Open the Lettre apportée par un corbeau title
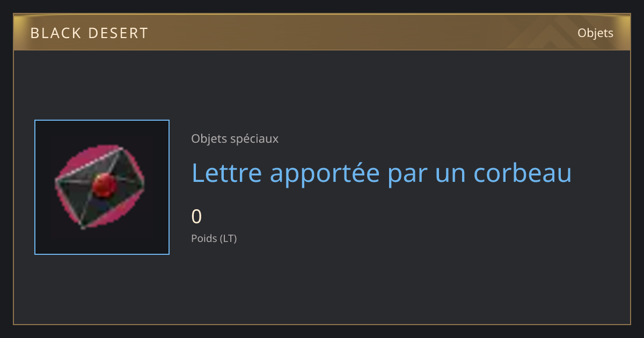 click(382, 173)
